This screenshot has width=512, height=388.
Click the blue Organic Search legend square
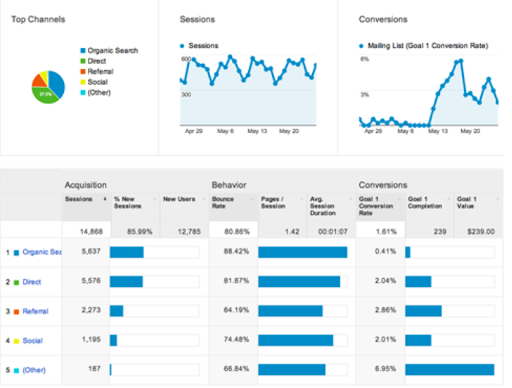click(x=83, y=51)
